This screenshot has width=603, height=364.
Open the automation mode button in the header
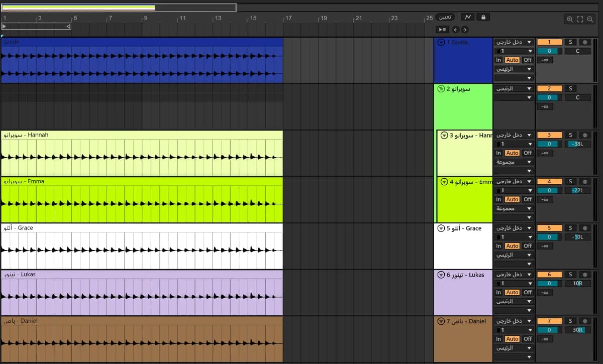(468, 17)
